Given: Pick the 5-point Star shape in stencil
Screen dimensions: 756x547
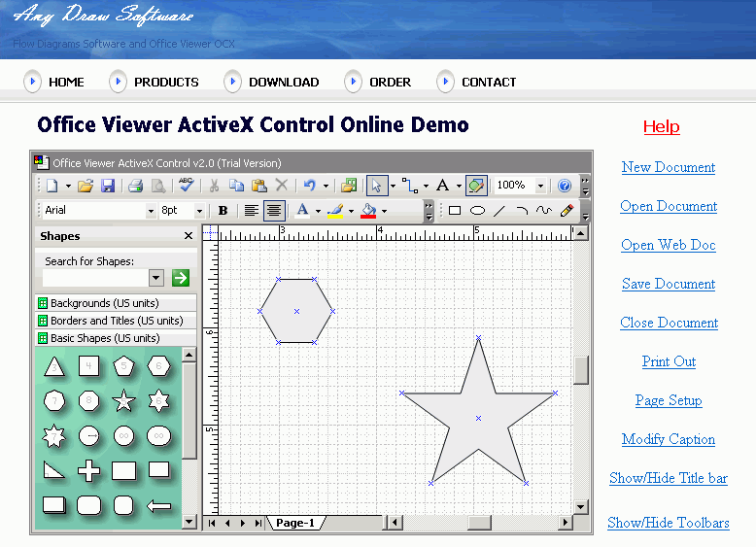Looking at the screenshot, I should (123, 401).
